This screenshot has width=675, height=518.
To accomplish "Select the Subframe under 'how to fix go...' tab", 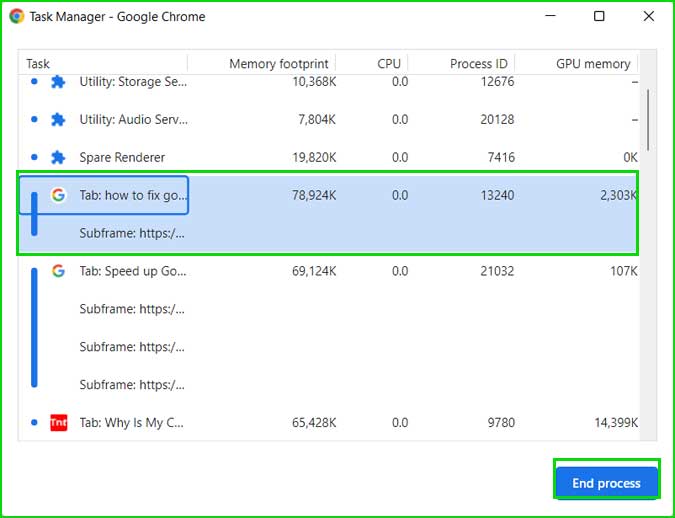I will 328,233.
